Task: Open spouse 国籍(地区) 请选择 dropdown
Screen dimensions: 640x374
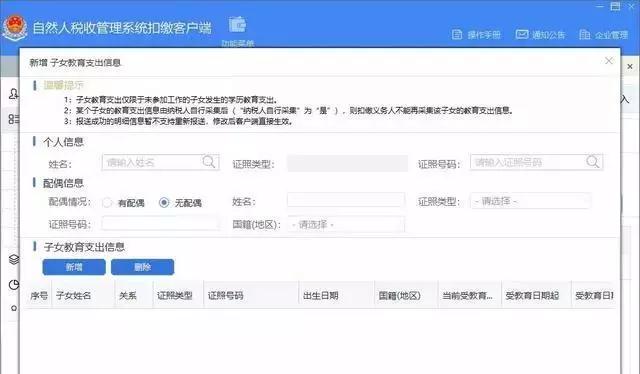Action: coord(346,225)
